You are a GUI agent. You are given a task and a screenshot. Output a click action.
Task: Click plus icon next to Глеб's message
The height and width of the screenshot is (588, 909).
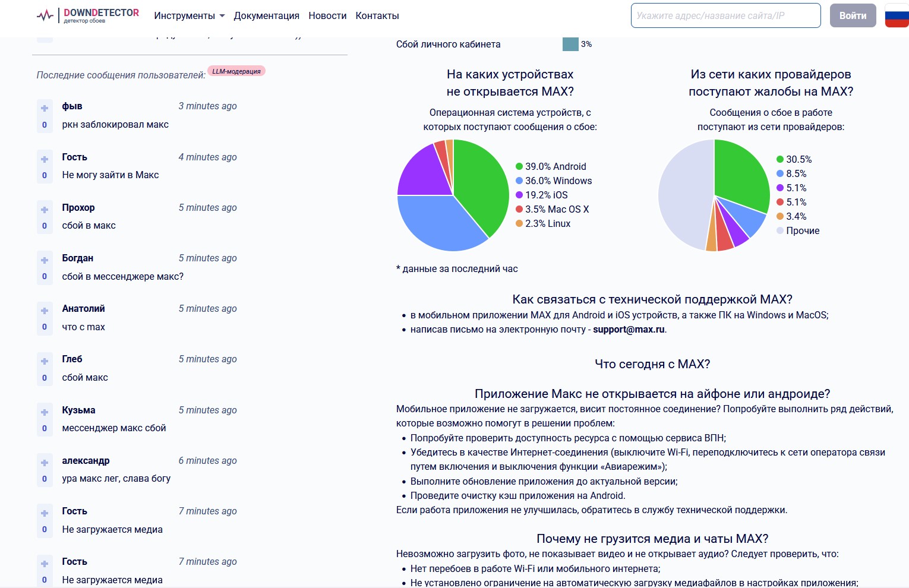[45, 361]
